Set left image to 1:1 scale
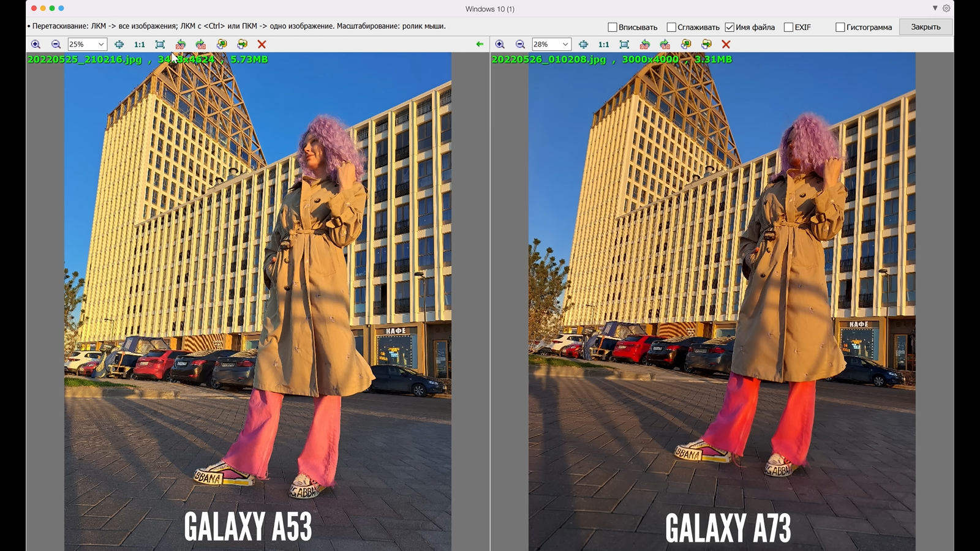980x551 pixels. click(x=140, y=44)
